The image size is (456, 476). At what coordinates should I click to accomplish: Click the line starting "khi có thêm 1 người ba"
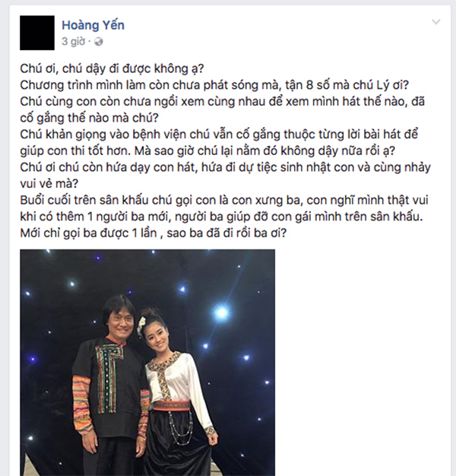[x=221, y=217]
